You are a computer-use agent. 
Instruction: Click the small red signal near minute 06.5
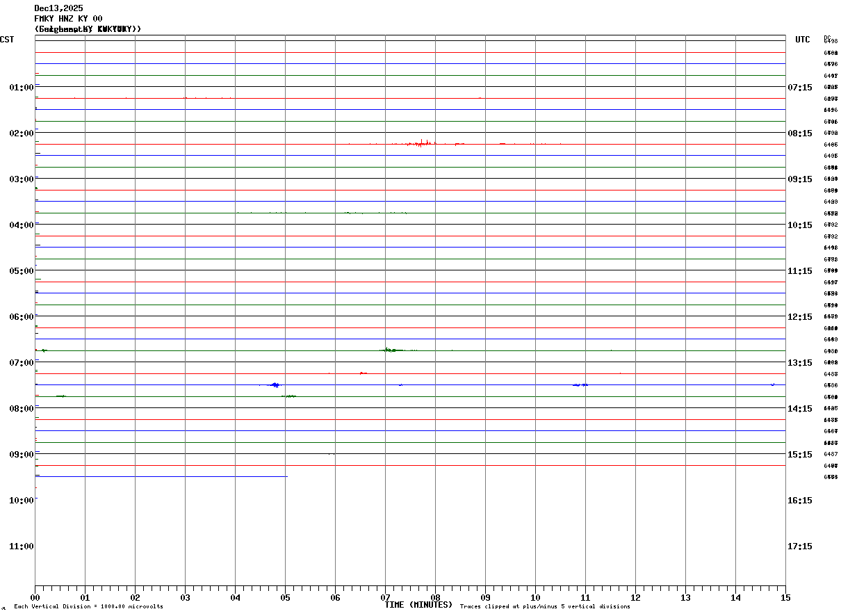coord(363,373)
